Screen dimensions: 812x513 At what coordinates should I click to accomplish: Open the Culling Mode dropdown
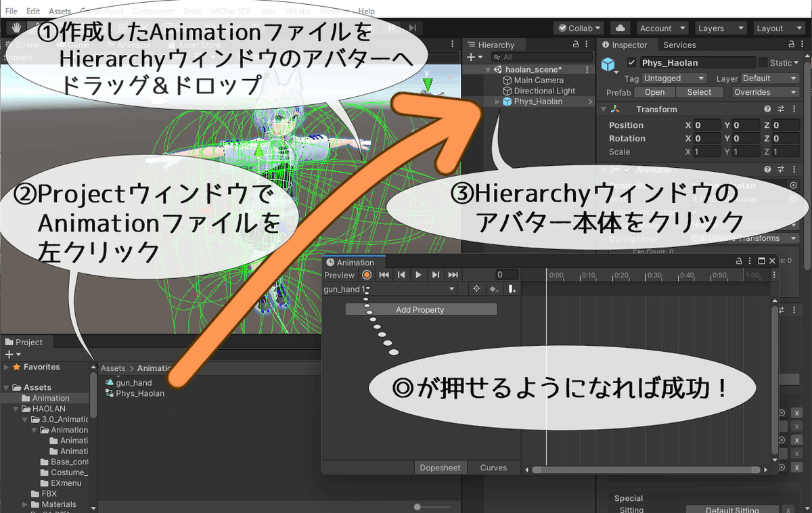tap(745, 238)
